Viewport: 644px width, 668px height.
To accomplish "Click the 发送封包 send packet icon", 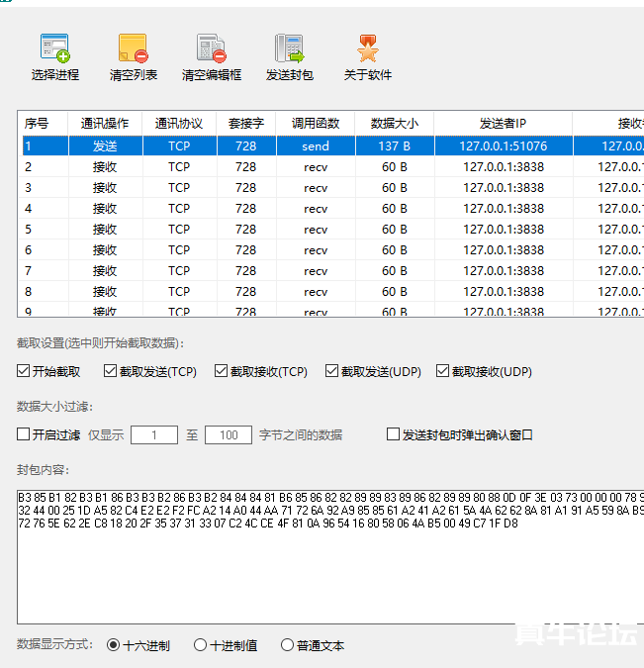I will pyautogui.click(x=290, y=48).
